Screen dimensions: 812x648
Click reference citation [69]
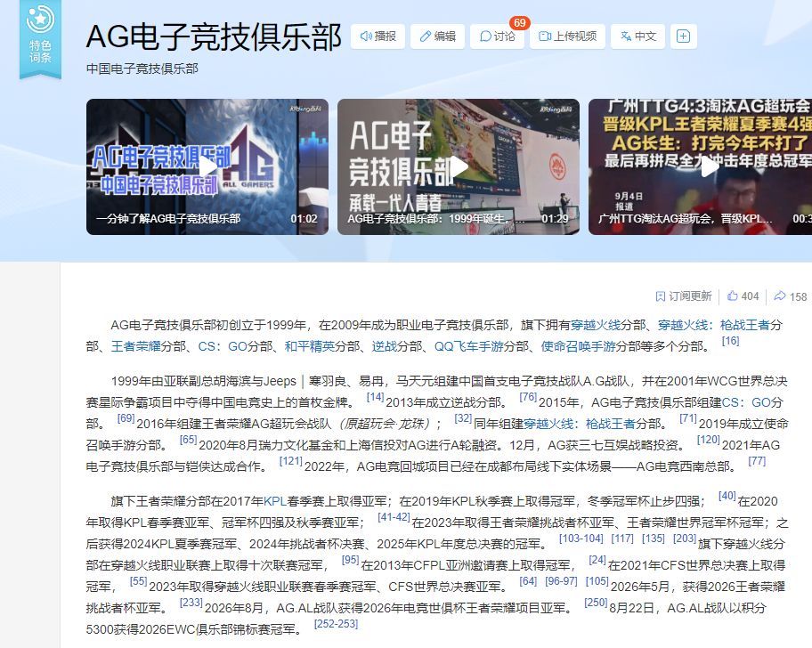[x=126, y=418]
